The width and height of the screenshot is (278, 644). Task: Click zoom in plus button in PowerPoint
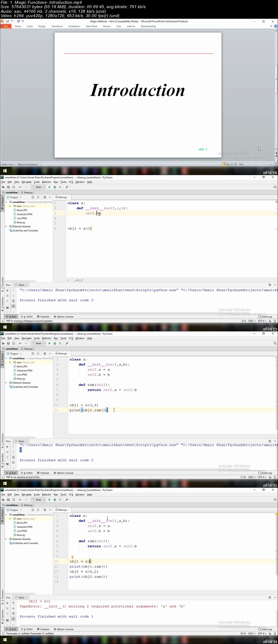tap(270, 164)
